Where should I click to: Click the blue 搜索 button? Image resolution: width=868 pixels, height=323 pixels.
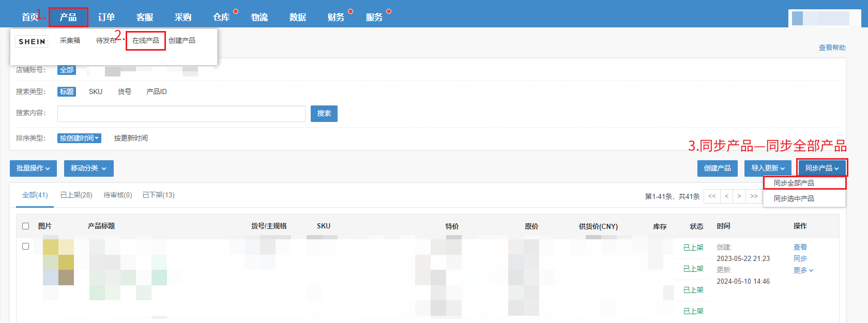pyautogui.click(x=324, y=114)
